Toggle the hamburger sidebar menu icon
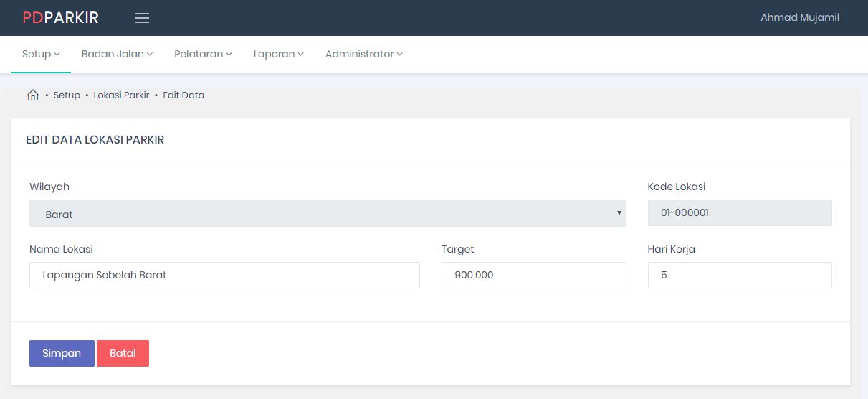The image size is (868, 399). coord(142,18)
